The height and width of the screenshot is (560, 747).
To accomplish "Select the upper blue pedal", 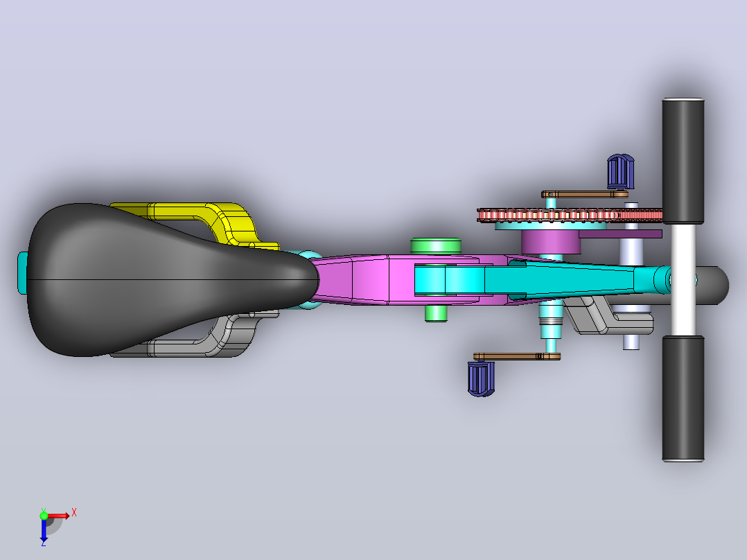I will pyautogui.click(x=621, y=171).
